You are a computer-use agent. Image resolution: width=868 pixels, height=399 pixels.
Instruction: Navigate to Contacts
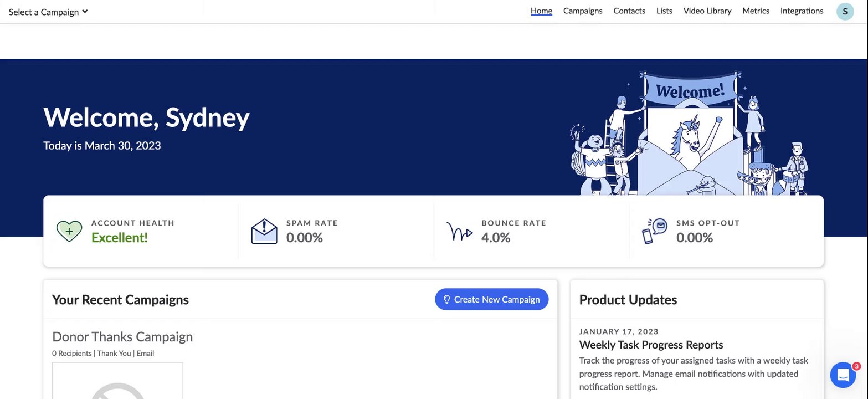point(629,11)
